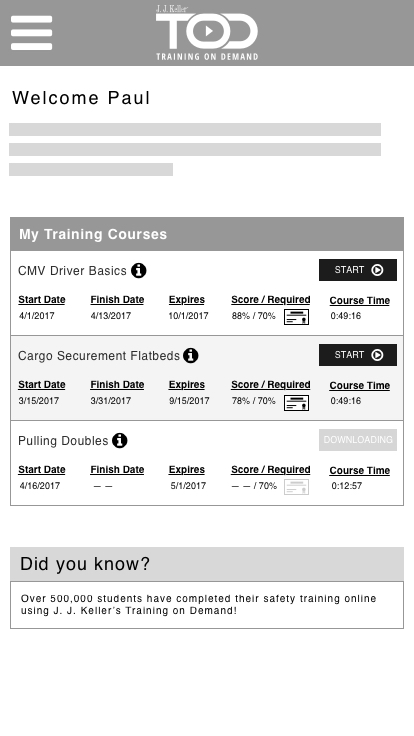This screenshot has width=414, height=736.
Task: Click the Did you know? panel header
Action: click(207, 564)
